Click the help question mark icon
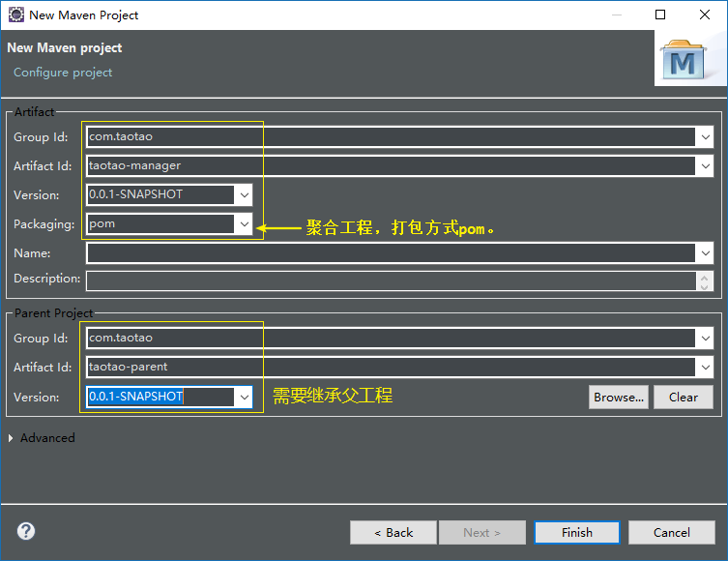The height and width of the screenshot is (561, 728). 26,531
